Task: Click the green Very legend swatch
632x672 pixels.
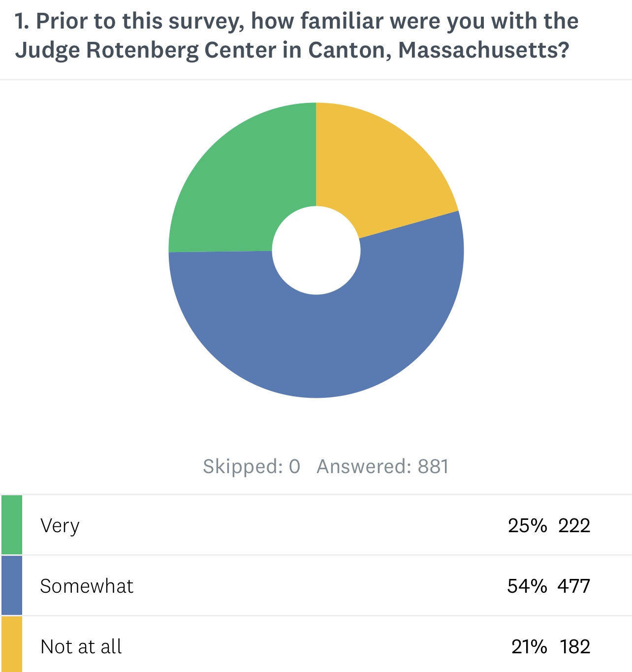Action: (x=12, y=525)
